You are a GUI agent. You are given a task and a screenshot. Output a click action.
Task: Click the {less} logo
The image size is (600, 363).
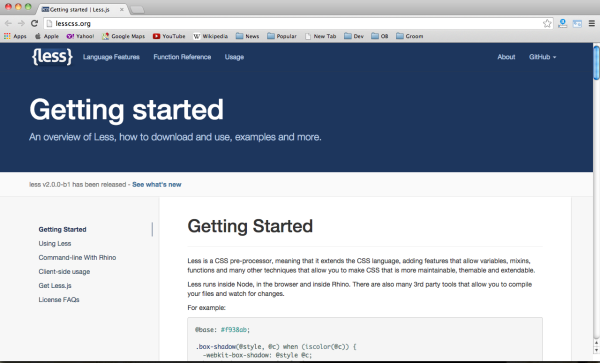click(52, 57)
